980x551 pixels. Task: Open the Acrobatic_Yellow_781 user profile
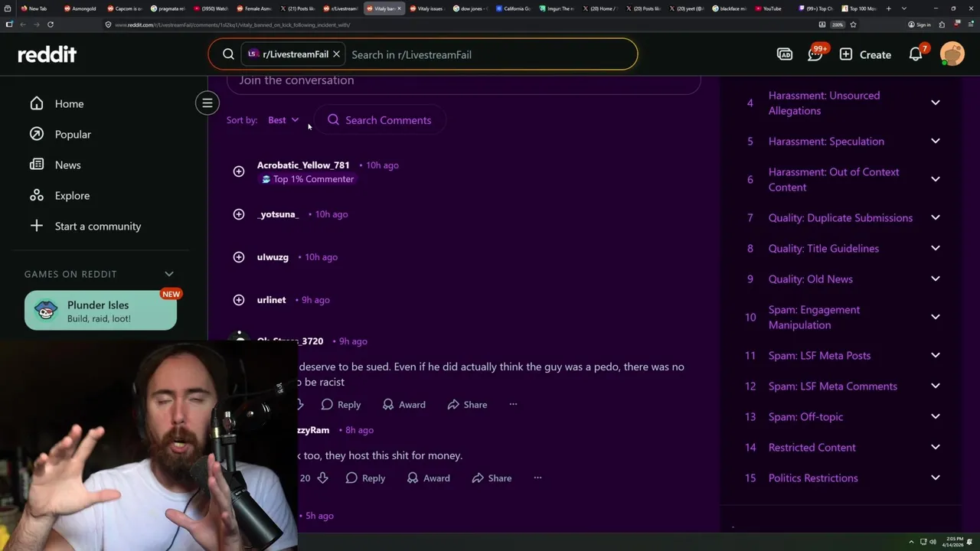(x=303, y=165)
